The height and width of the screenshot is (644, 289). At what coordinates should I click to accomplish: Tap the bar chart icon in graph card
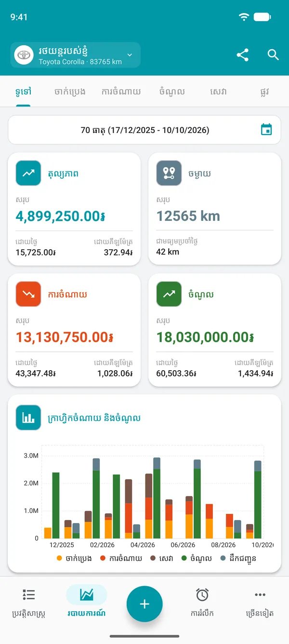point(28,417)
